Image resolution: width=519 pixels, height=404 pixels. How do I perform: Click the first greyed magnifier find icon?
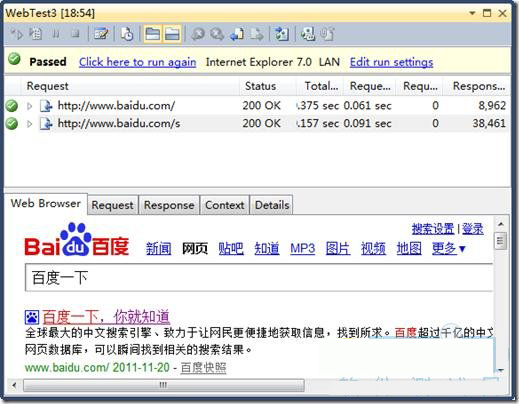coord(198,34)
